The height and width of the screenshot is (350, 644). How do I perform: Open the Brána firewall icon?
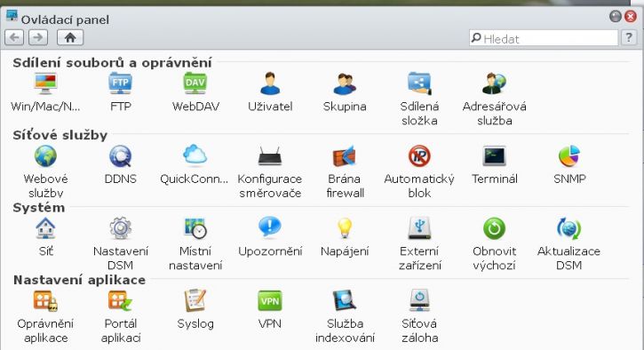[345, 156]
